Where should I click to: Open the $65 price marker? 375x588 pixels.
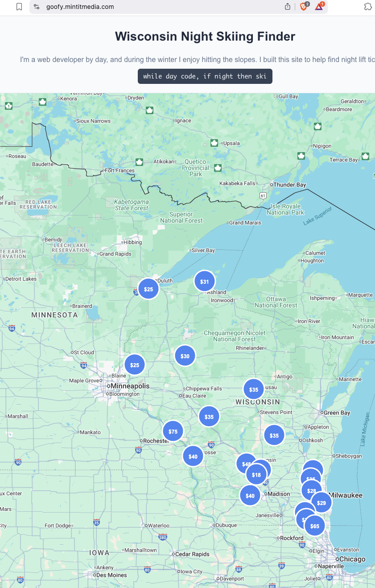(315, 526)
